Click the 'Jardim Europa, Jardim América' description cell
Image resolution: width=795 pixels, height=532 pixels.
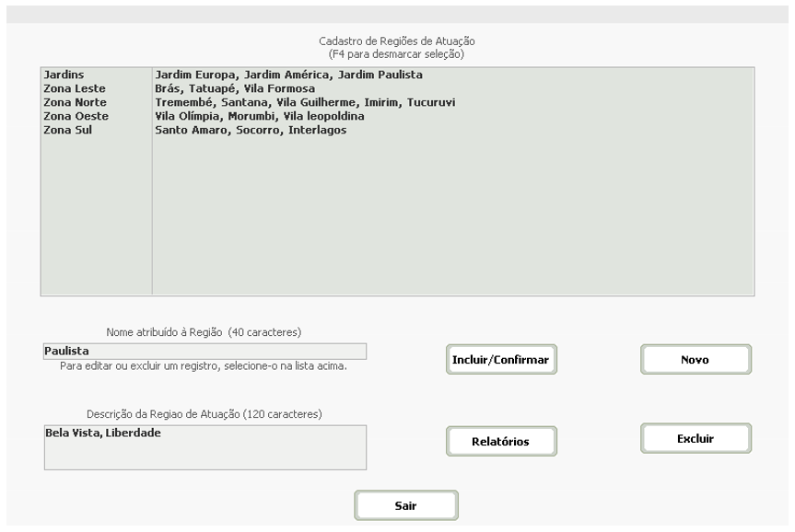pos(288,75)
